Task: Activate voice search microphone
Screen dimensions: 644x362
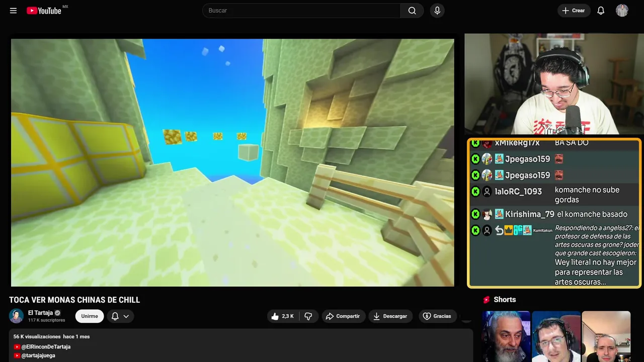Action: click(437, 11)
